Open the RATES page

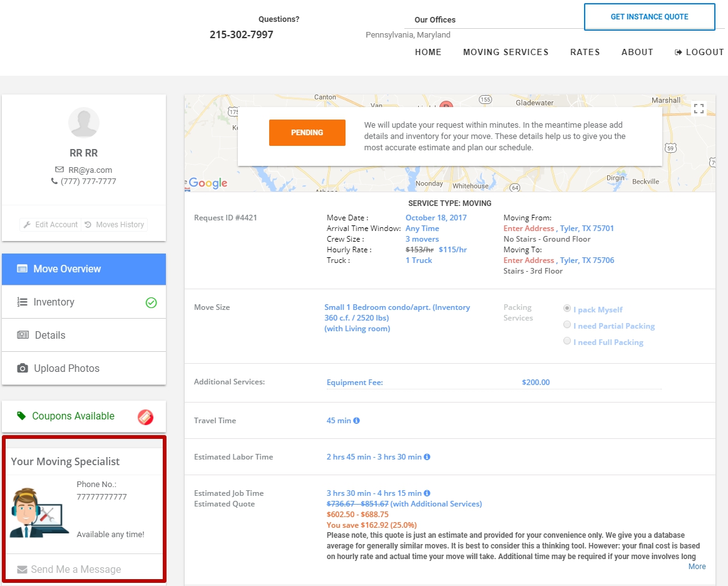(585, 52)
